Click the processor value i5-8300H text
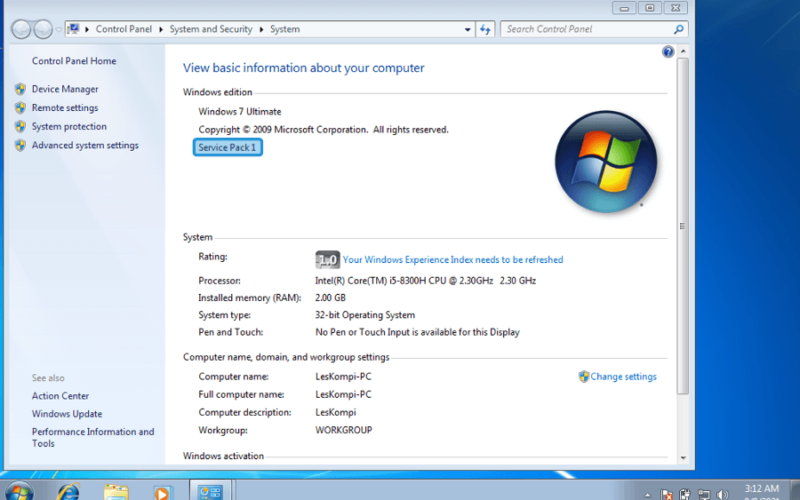The height and width of the screenshot is (500, 800). tap(426, 281)
